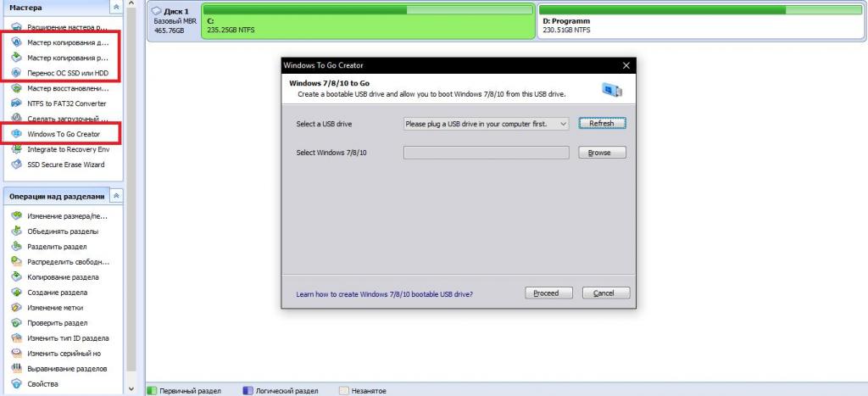Screen dimensions: 868x396
Task: Launch Мастер копирования диска via its icon
Action: [x=17, y=42]
